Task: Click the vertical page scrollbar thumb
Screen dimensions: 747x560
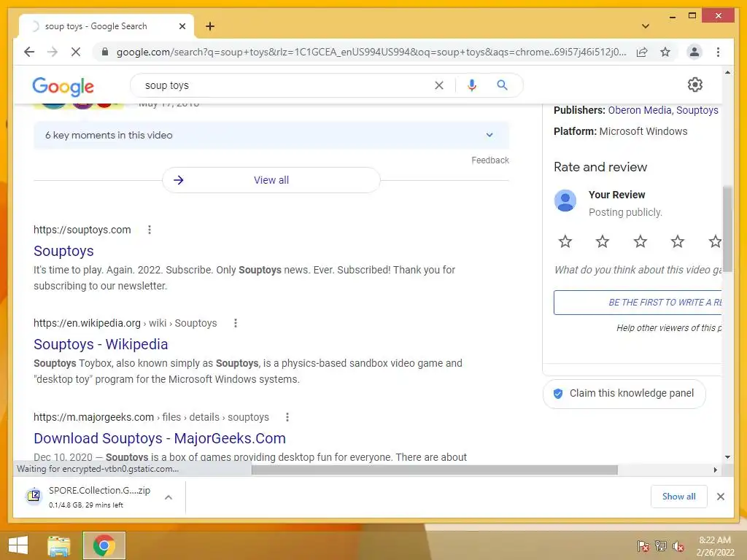Action: tap(727, 228)
